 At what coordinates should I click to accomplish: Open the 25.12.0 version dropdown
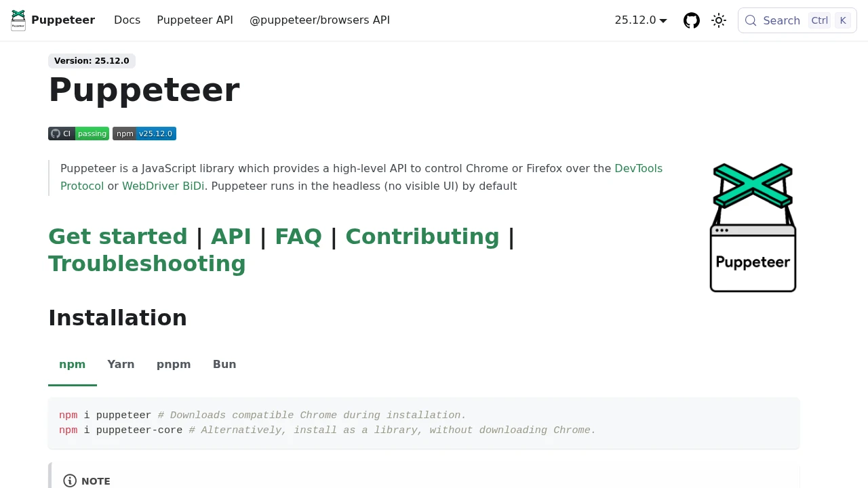[641, 20]
